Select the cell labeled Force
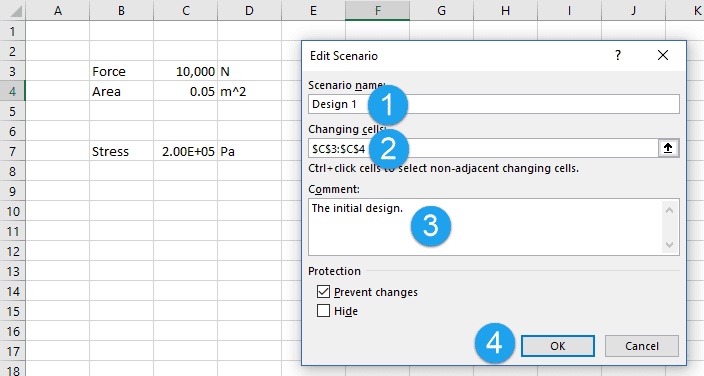704x376 pixels. tap(121, 71)
